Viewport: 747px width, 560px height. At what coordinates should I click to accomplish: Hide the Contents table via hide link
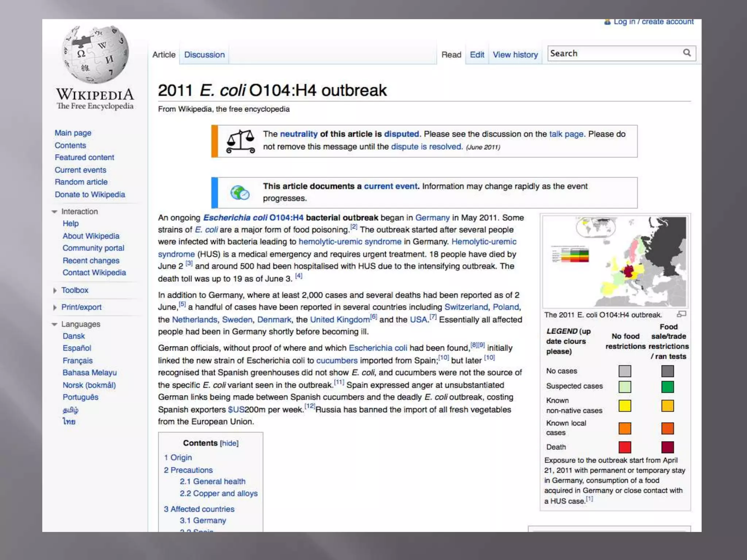[229, 443]
